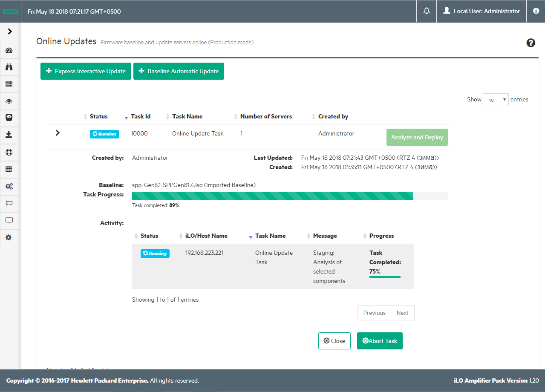Open the servers list icon in sidebar
545x392 pixels.
click(x=9, y=84)
